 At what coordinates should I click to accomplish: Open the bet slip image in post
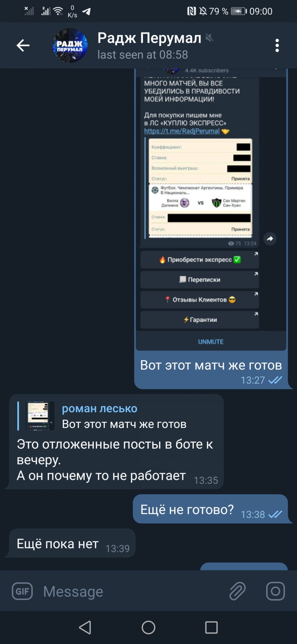point(201,188)
